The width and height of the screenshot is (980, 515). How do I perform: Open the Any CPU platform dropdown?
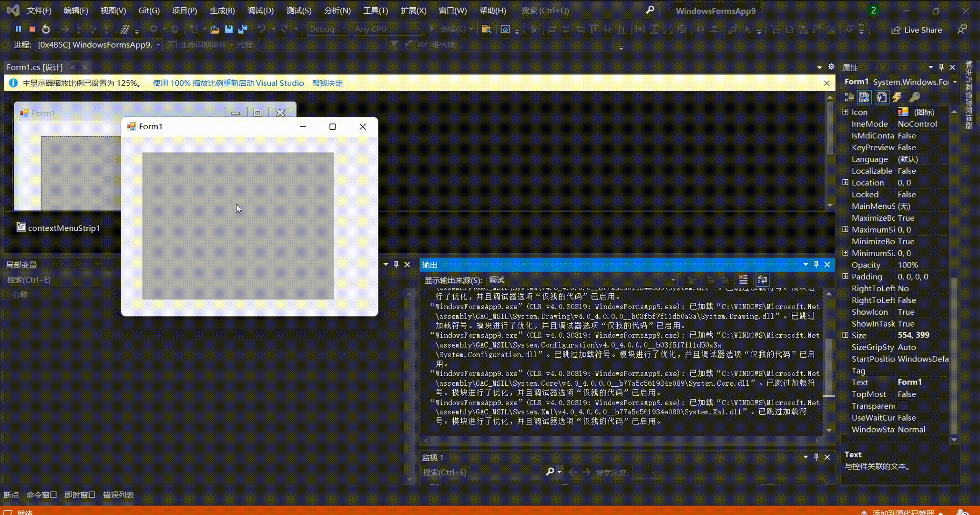pos(419,29)
